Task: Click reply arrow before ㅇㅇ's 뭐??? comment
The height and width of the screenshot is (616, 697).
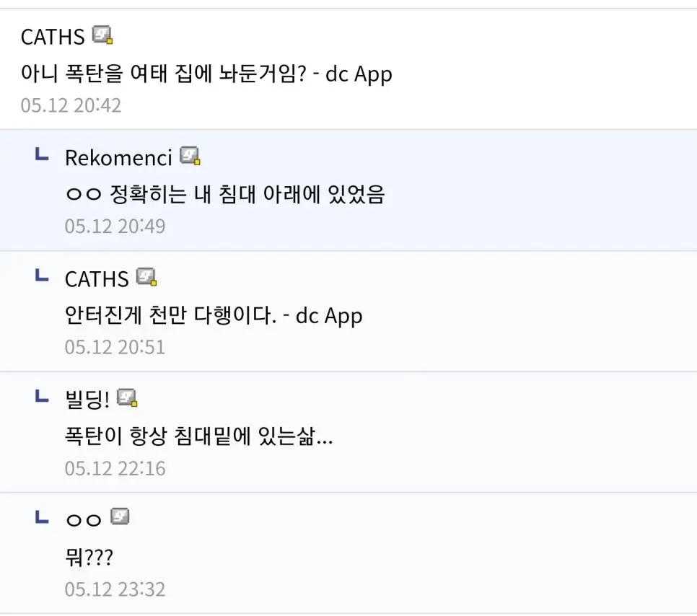Action: pyautogui.click(x=43, y=516)
